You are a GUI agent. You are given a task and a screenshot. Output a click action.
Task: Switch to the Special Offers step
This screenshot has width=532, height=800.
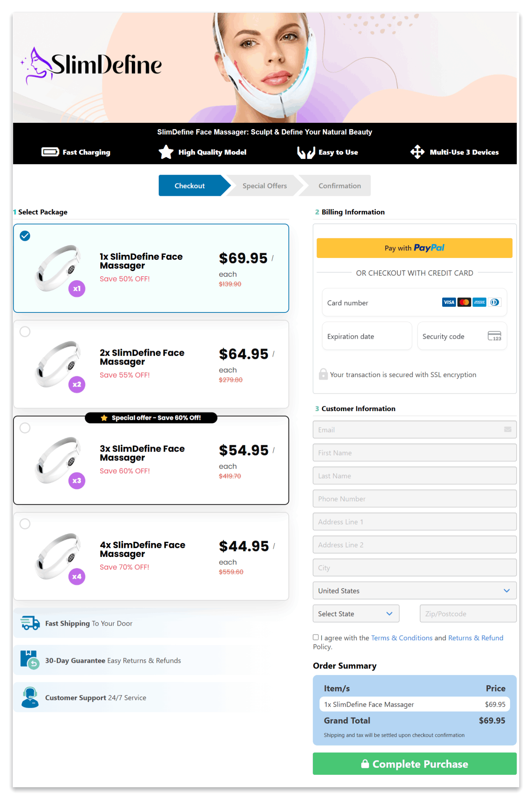tap(264, 186)
